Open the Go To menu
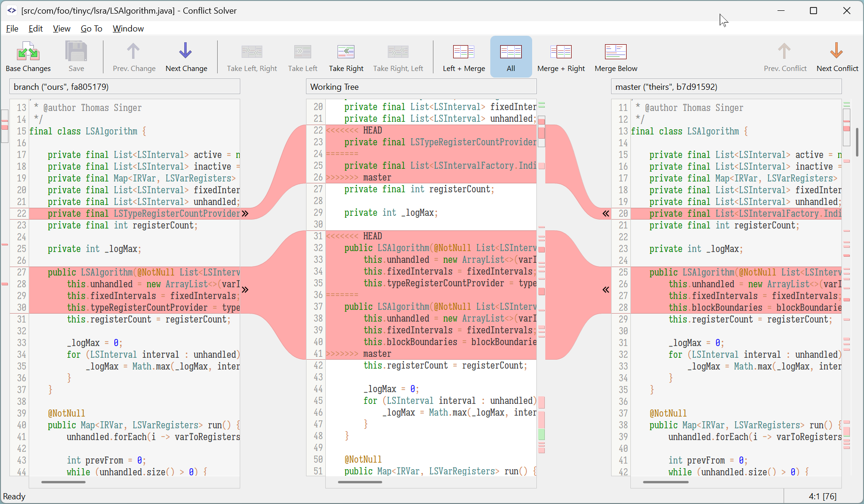Screen dimensions: 864x504 [x=91, y=29]
